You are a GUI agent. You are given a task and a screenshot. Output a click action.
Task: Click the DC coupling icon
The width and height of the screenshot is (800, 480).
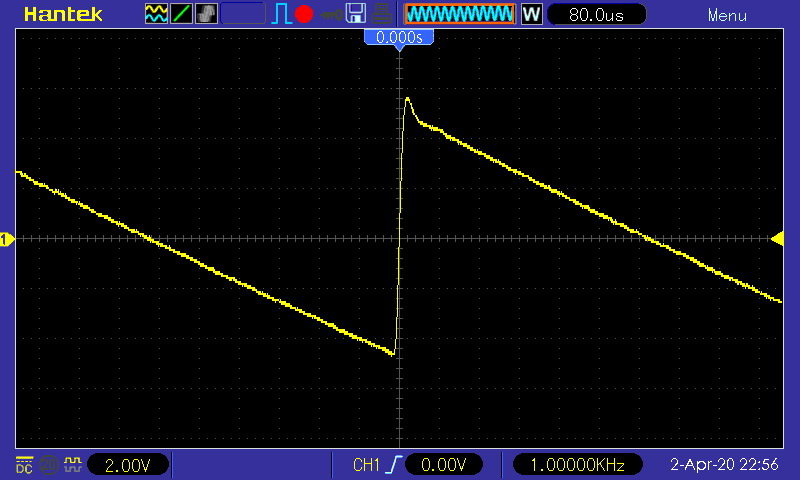pos(24,465)
